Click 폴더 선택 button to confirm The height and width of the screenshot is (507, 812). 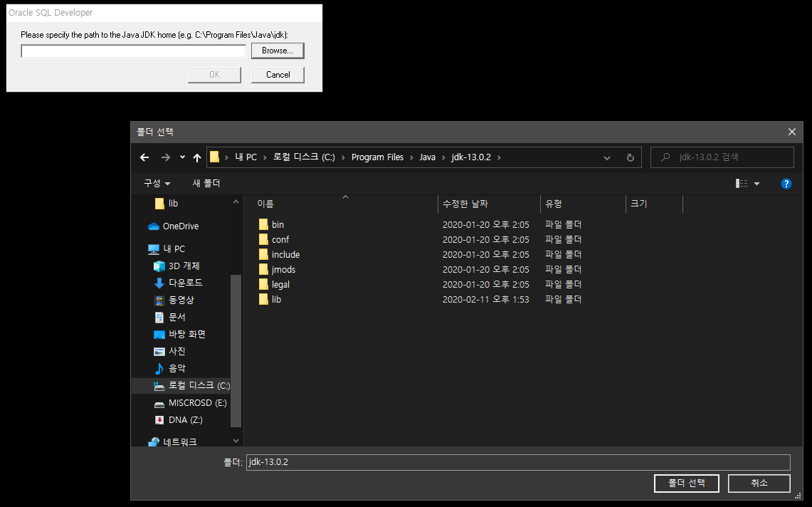tap(687, 484)
